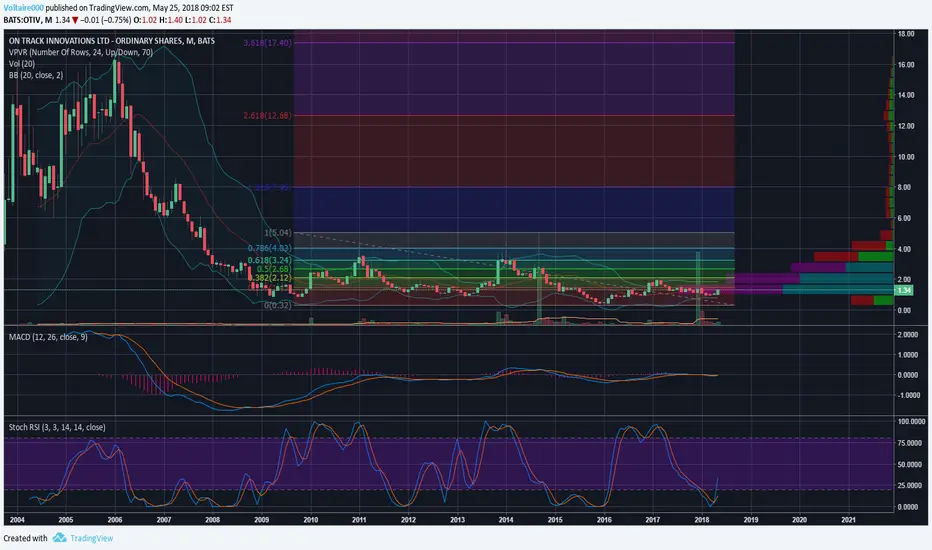The width and height of the screenshot is (932, 550).
Task: Open the Voltaire000 author profile link
Action: click(x=24, y=8)
